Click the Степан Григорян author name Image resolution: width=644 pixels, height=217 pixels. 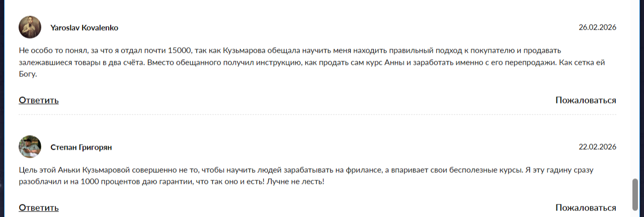click(81, 147)
